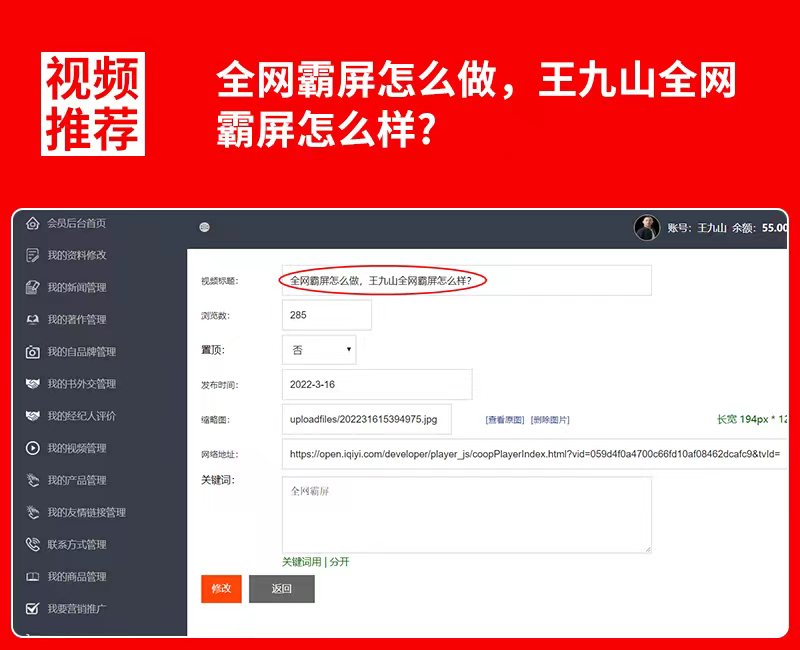Click the camera icon for 我的自品牌管理

click(33, 352)
